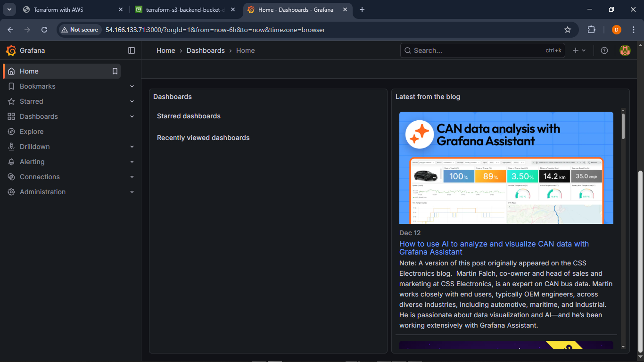Bookmark this page with star icon
Image resolution: width=644 pixels, height=362 pixels.
point(568,30)
